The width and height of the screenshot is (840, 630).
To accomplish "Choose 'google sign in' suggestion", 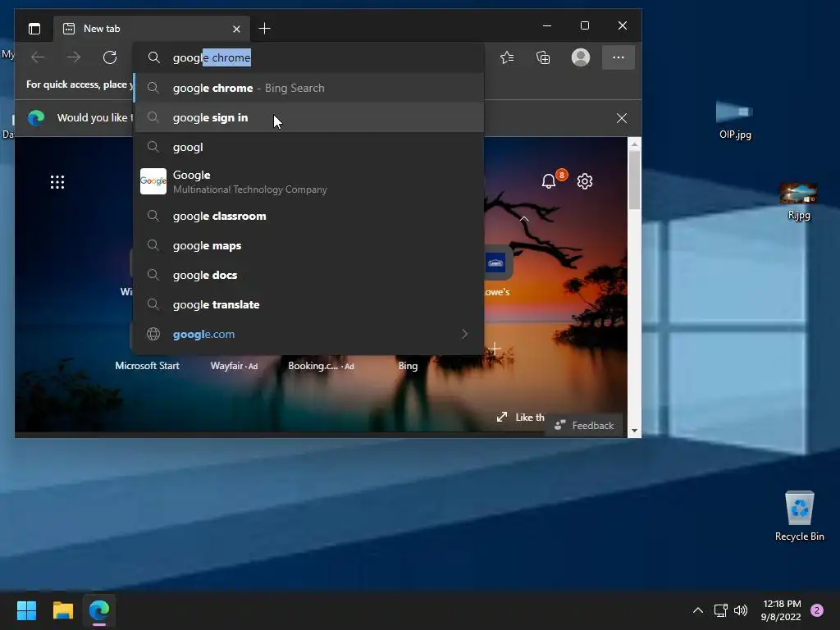I will click(308, 117).
